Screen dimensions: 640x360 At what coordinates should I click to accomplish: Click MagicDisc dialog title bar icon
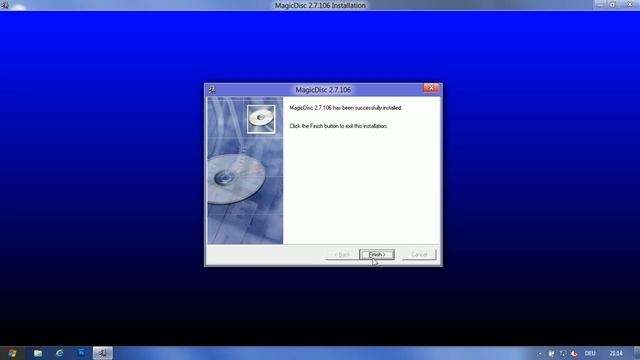click(212, 89)
